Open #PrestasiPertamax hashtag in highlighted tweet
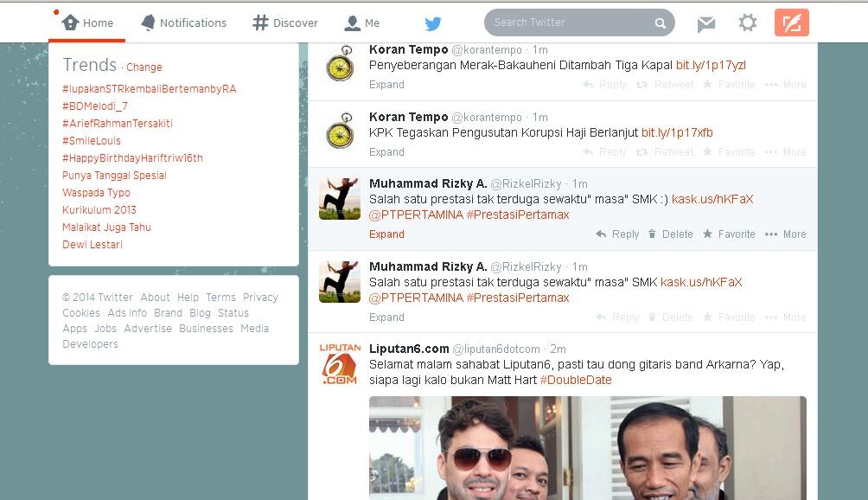The height and width of the screenshot is (500, 868). tap(518, 215)
